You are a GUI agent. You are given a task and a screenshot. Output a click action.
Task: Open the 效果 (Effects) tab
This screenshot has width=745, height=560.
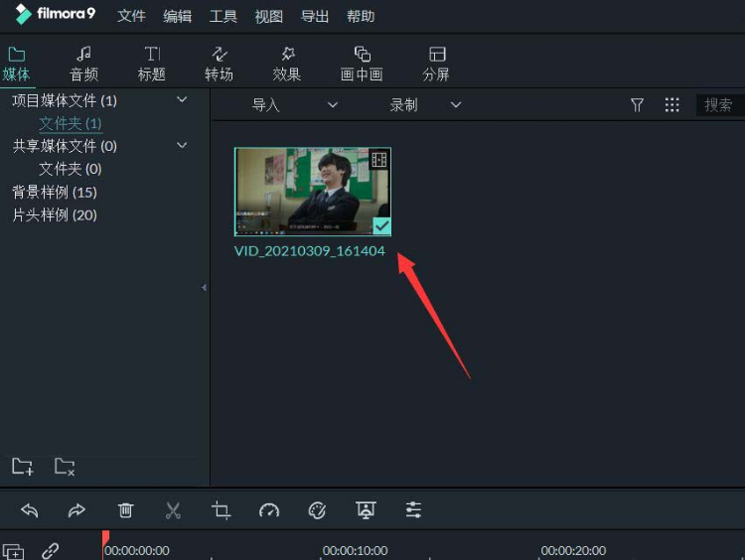point(286,65)
